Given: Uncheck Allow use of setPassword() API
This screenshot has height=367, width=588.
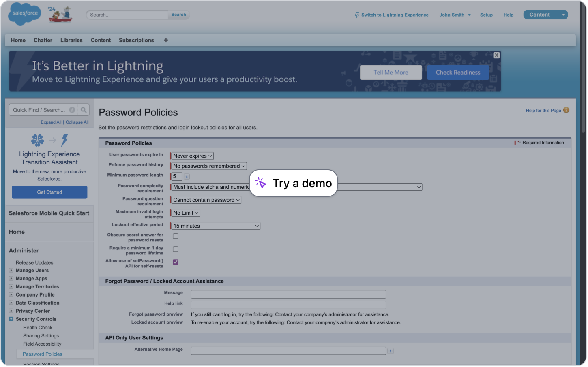Looking at the screenshot, I should (175, 262).
